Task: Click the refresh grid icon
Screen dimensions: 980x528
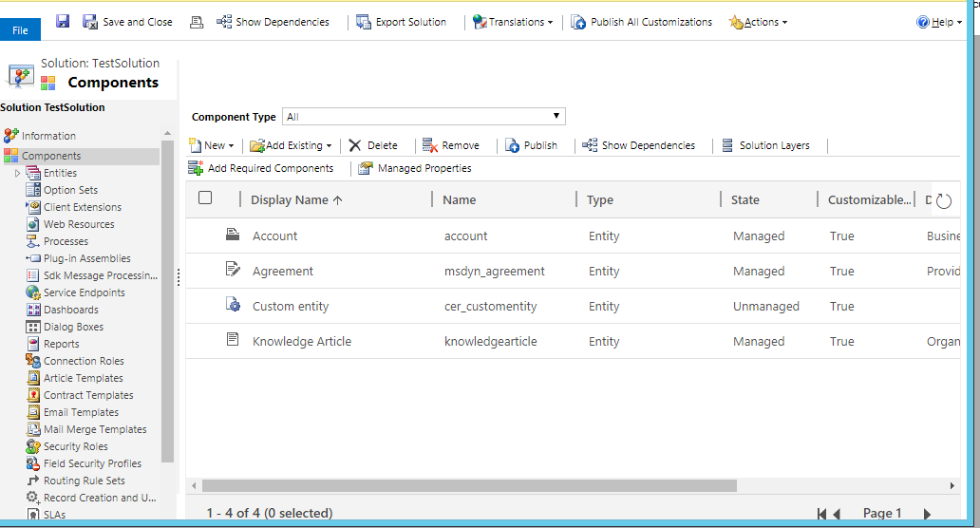Action: click(x=943, y=200)
